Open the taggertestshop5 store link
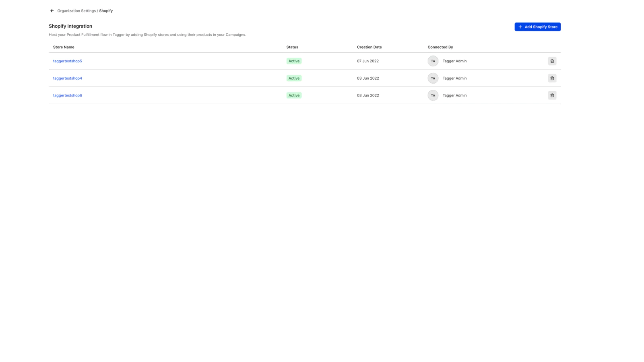 68,61
